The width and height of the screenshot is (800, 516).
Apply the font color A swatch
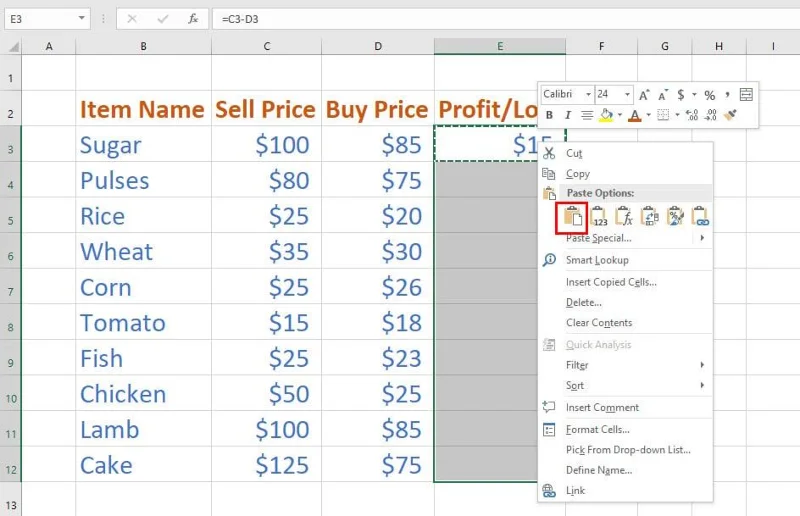(x=635, y=115)
